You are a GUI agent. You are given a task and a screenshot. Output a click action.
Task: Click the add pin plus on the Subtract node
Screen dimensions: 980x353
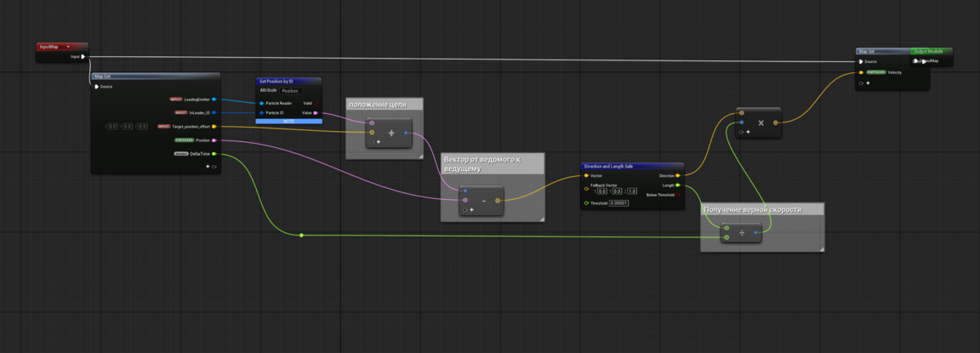(x=471, y=209)
